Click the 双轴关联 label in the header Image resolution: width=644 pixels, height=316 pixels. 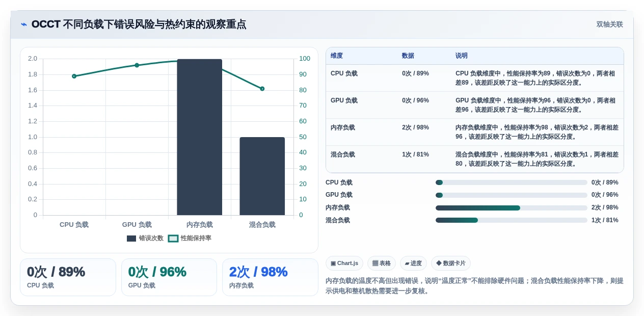click(609, 24)
